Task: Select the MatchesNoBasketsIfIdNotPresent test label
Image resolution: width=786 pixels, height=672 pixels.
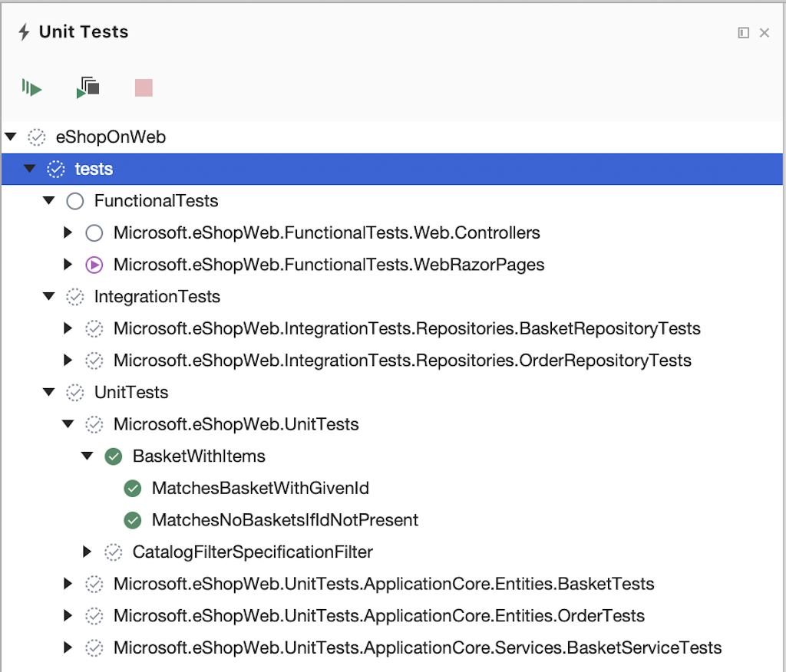Action: (286, 520)
